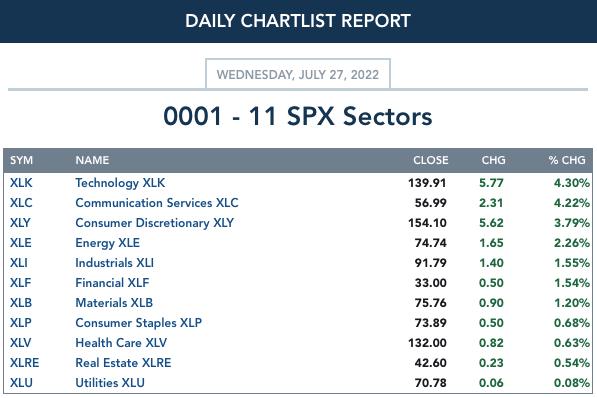Select Consumer Discretionary XLY name
This screenshot has height=398, width=597.
(155, 223)
